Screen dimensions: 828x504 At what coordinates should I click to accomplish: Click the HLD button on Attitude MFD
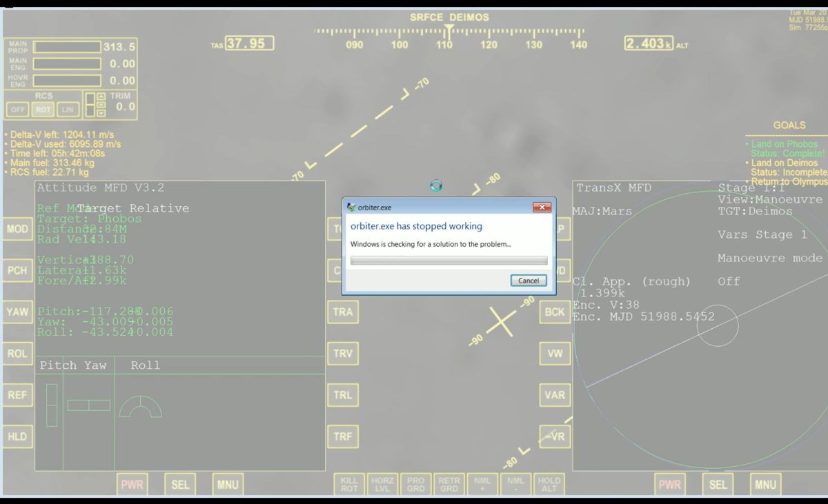(17, 436)
